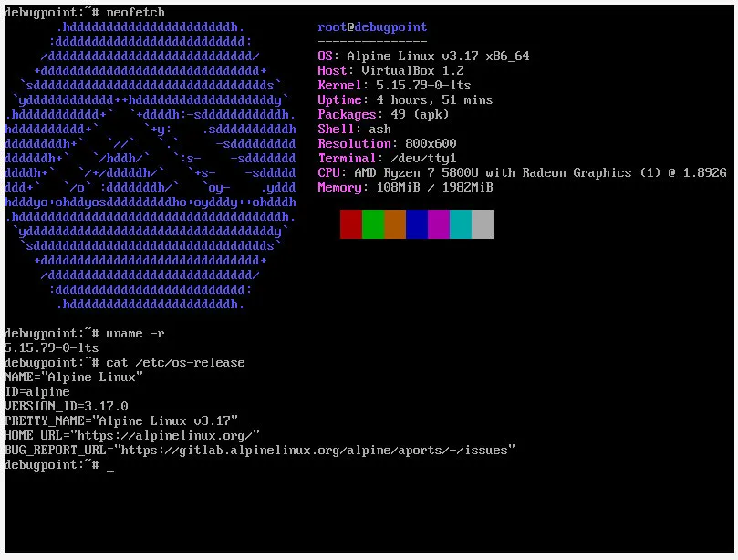Click the orange-brown color block
The image size is (738, 560).
(395, 224)
